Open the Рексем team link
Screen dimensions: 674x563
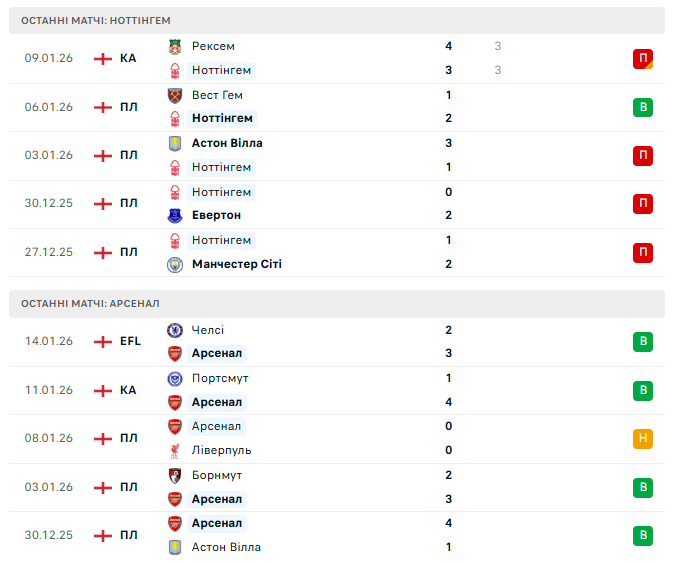(x=213, y=46)
